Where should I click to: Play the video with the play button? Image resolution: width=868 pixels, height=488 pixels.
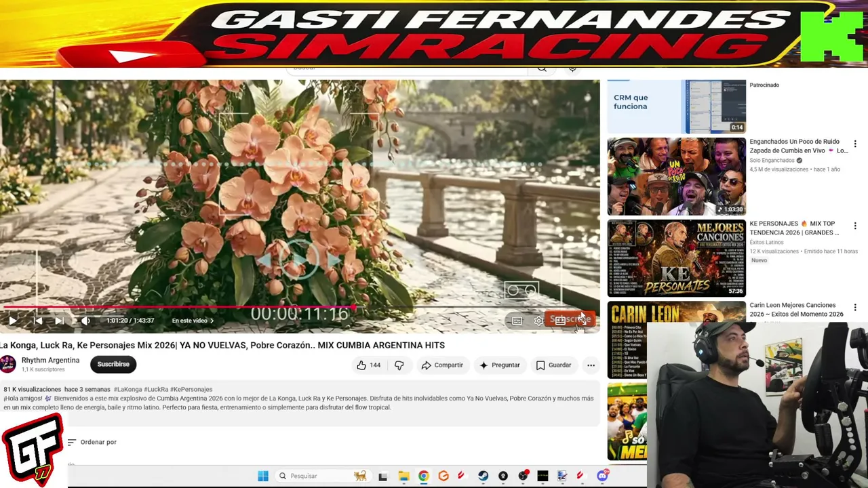click(13, 321)
